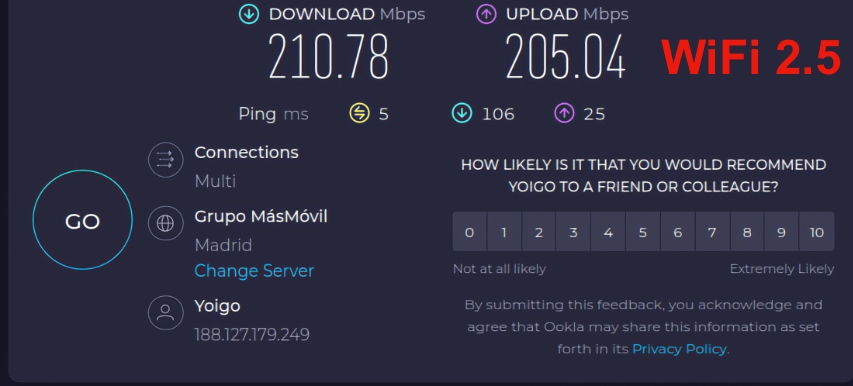Viewport: 853px width, 386px height.
Task: Click the Multi connections setting
Action: coord(215,181)
